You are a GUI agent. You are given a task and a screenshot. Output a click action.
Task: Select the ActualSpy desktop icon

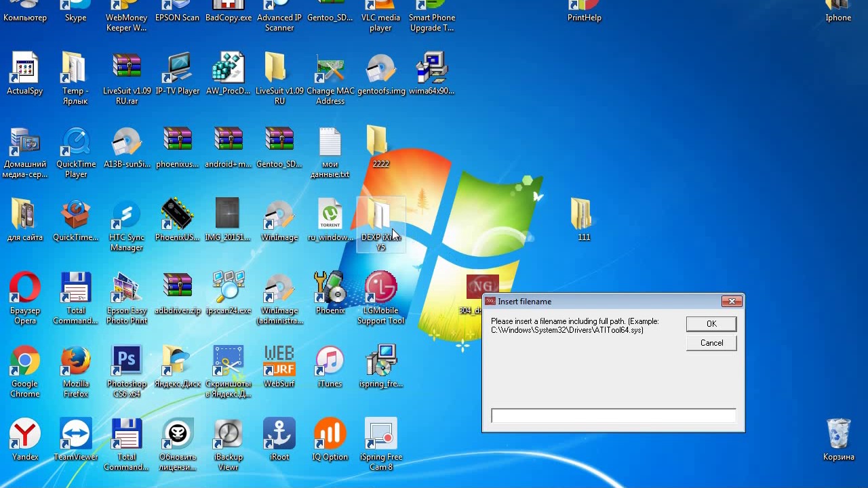coord(25,73)
